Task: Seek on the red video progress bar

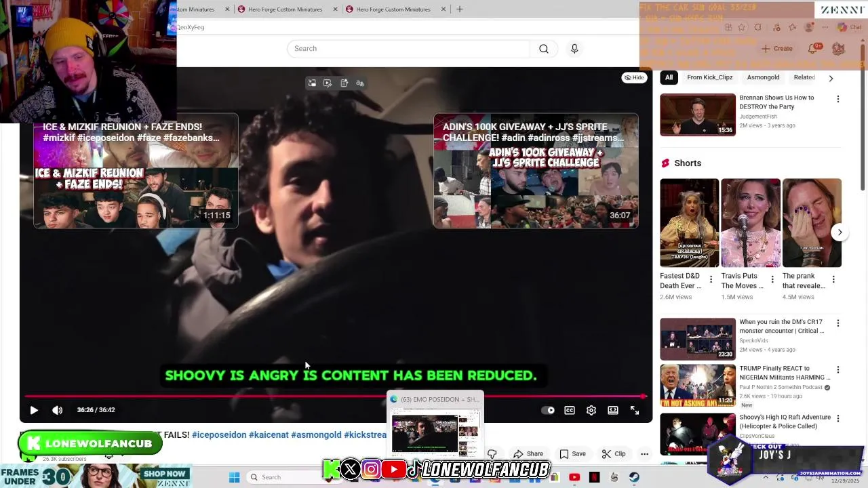Action: [336, 396]
